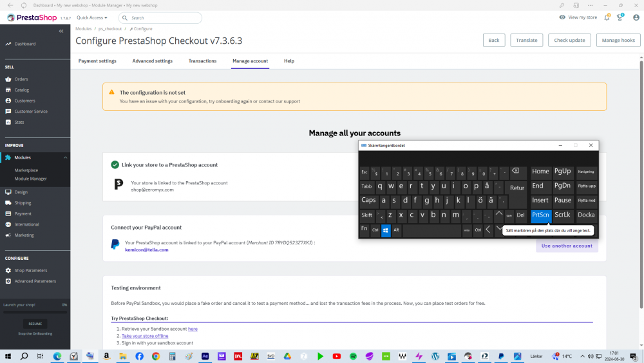Follow the Take your store offline link
This screenshot has width=644, height=363.
point(145,336)
